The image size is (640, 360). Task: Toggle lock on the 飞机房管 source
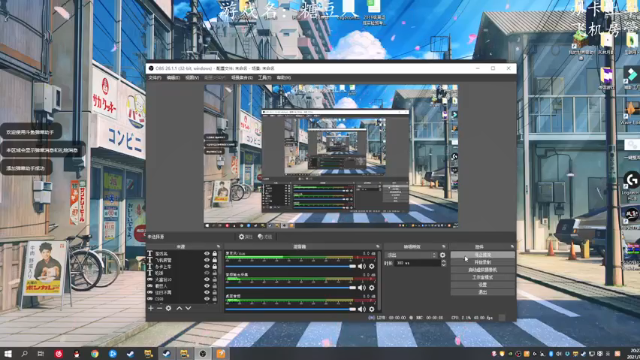tap(215, 260)
